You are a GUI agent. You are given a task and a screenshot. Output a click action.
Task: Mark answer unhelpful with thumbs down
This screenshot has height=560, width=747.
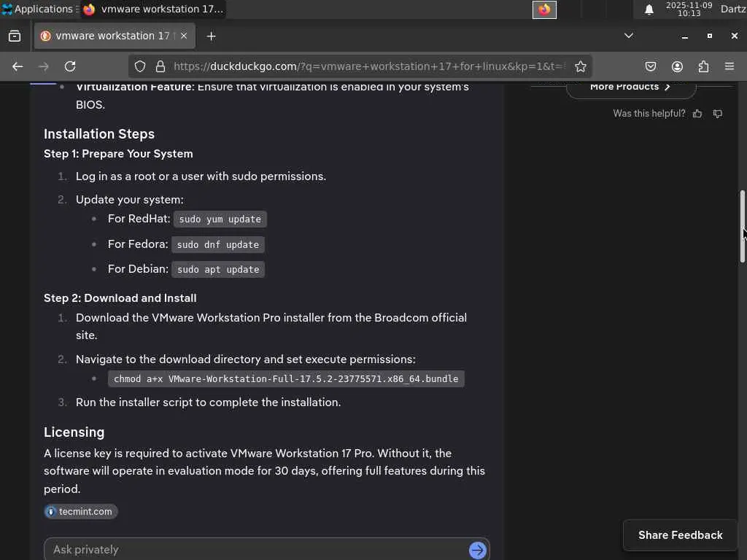point(718,113)
